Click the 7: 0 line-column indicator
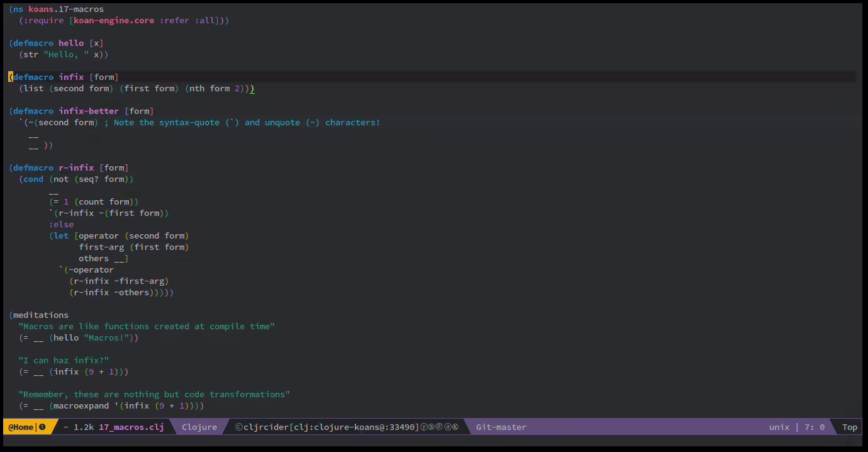The image size is (868, 452). point(815,427)
